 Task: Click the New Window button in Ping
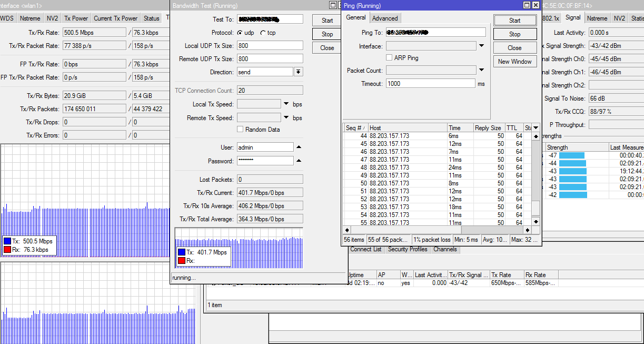[x=514, y=62]
